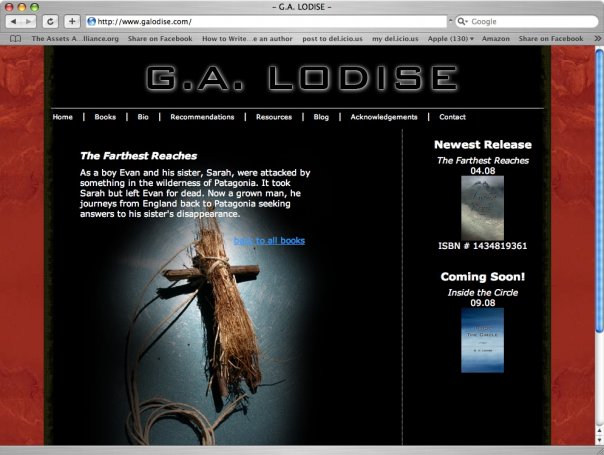Show hidden bookmarks with the overflow chevron
Screen dimensions: 604x455
[x=595, y=38]
